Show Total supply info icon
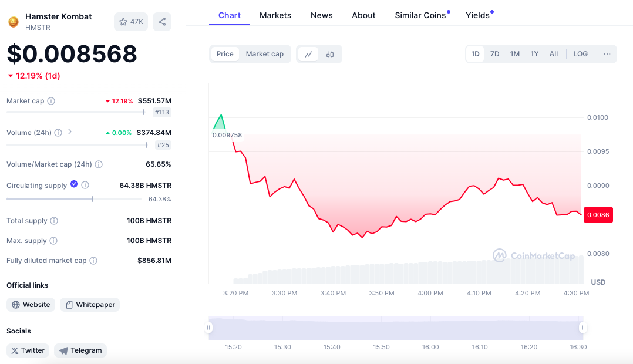 click(x=54, y=221)
